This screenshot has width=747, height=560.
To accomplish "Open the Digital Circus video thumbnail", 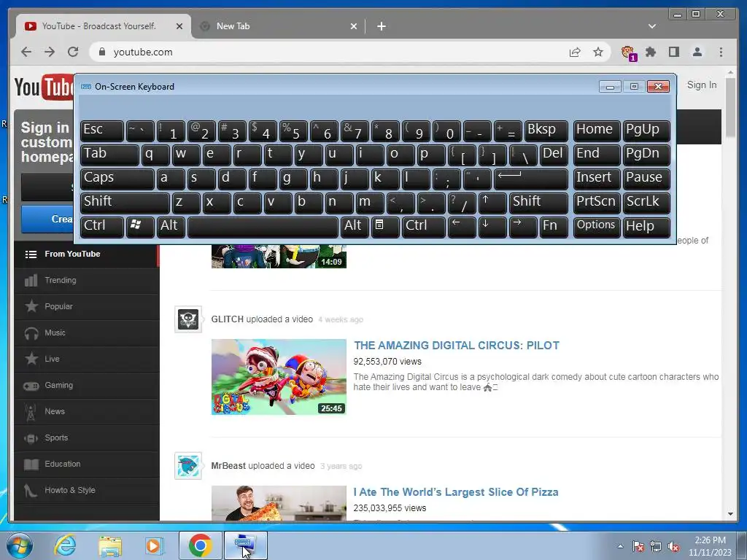I will 279,377.
